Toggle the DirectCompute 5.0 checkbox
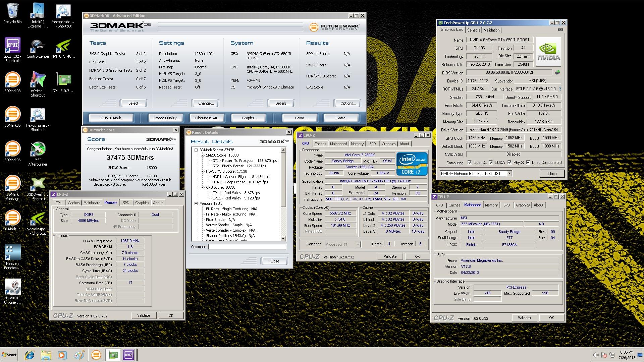 pos(528,163)
